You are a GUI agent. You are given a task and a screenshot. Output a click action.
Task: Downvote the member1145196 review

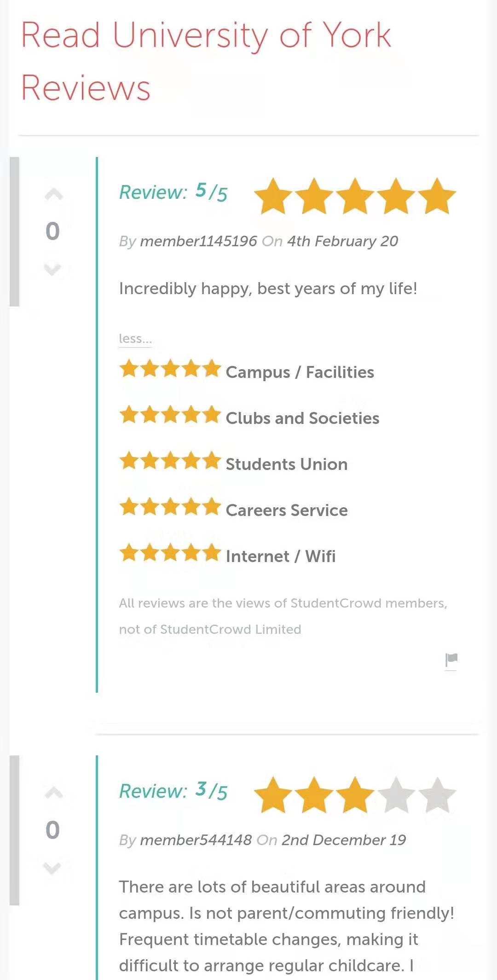pyautogui.click(x=52, y=269)
